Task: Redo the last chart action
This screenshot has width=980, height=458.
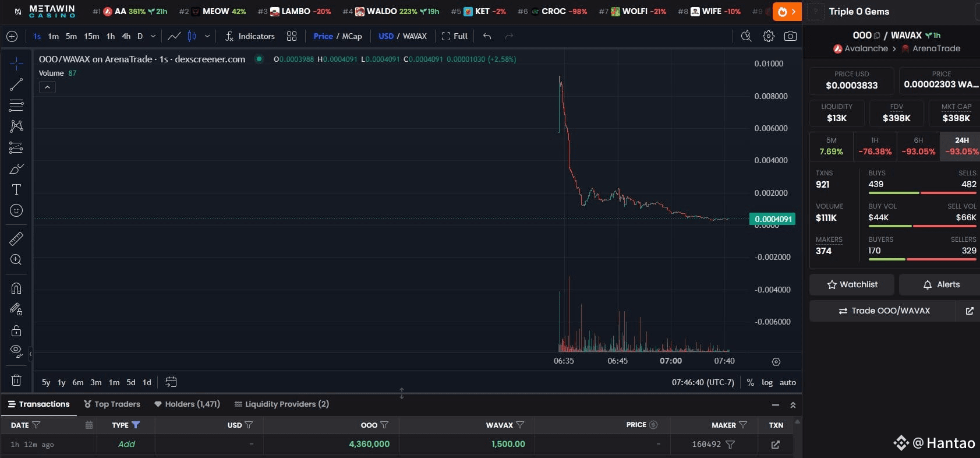Action: point(509,36)
